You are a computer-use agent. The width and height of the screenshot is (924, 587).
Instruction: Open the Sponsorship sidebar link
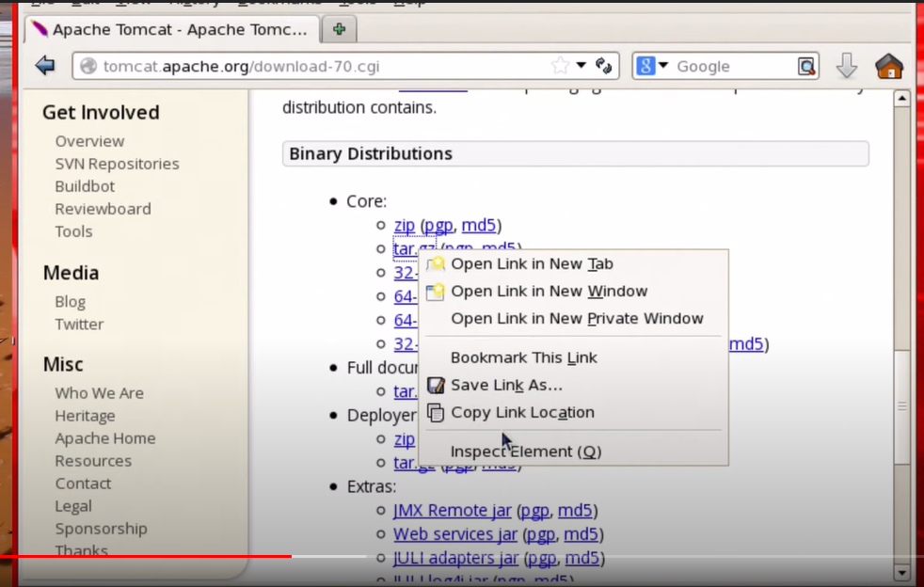[102, 529]
